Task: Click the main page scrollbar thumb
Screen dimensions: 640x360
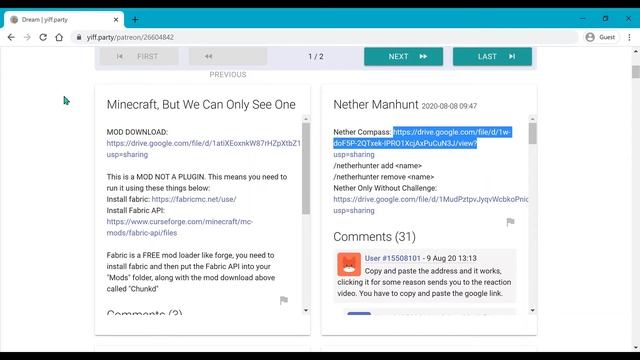Action: coord(636,72)
